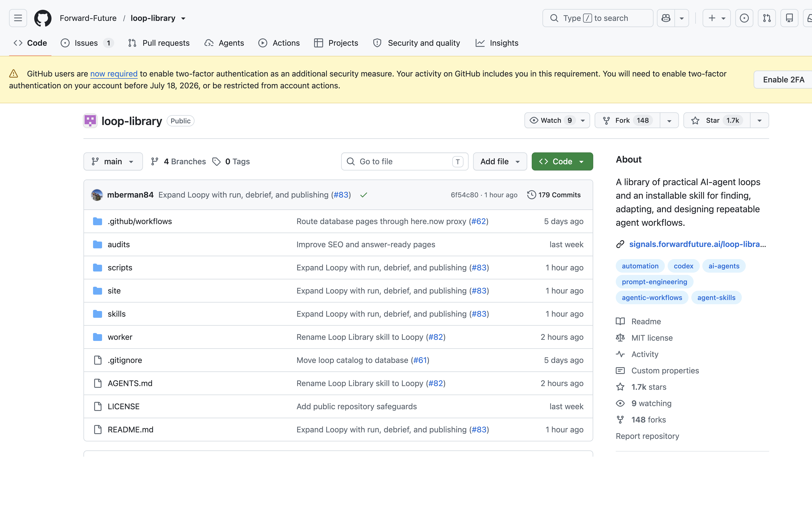Switch to the Issues tab
This screenshot has width=812, height=508.
tap(87, 43)
